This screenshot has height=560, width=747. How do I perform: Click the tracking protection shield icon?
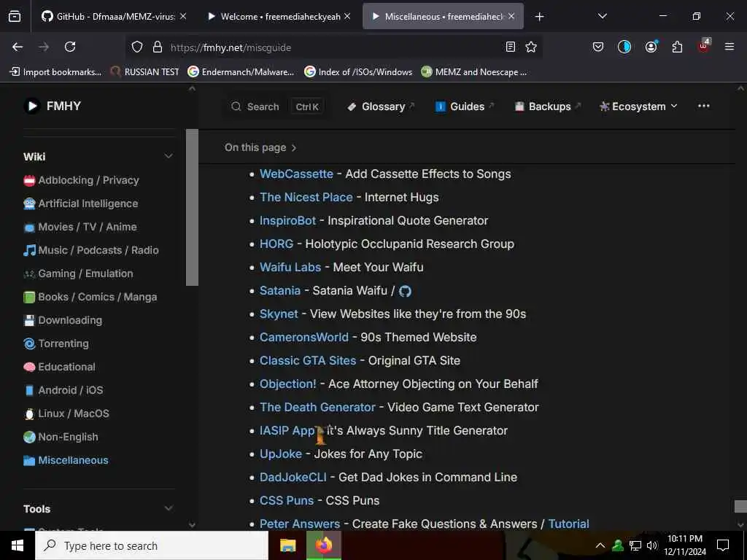click(x=137, y=47)
